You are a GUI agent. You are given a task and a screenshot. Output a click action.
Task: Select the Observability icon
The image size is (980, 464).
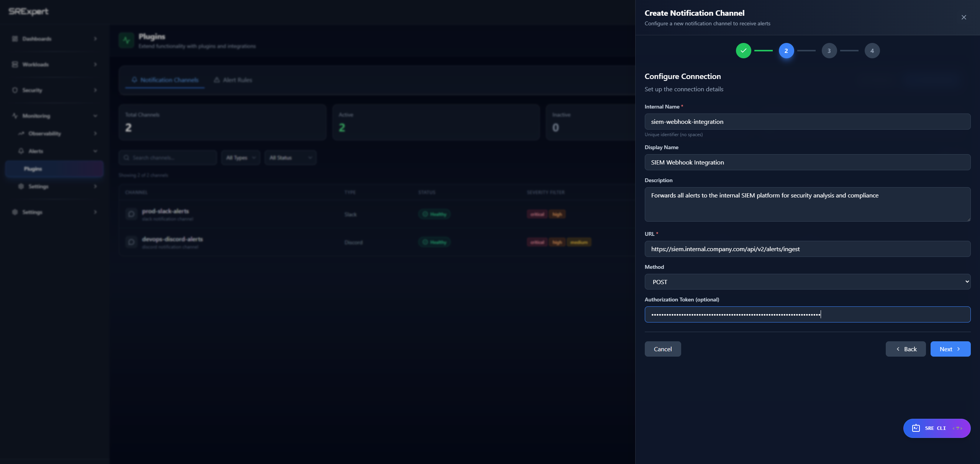point(21,133)
